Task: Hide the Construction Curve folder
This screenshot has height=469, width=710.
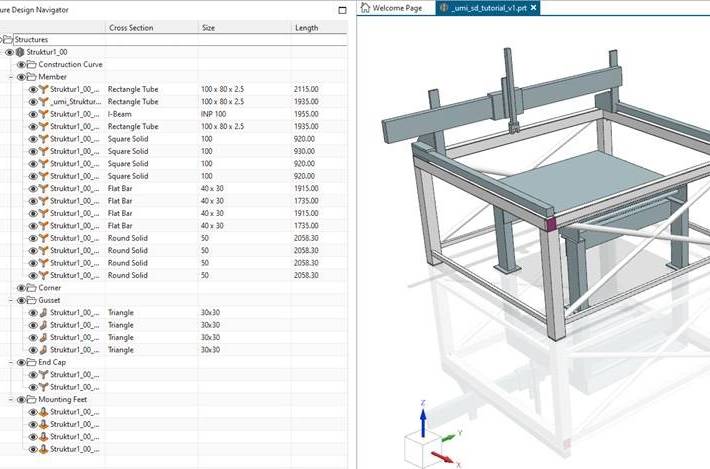Action: pos(21,65)
